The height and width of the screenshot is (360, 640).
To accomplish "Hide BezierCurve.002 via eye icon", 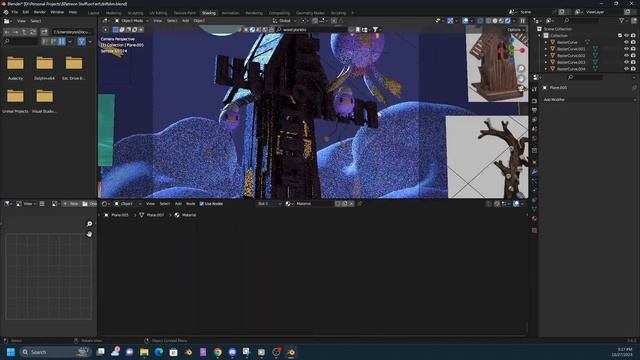I will coord(627,56).
